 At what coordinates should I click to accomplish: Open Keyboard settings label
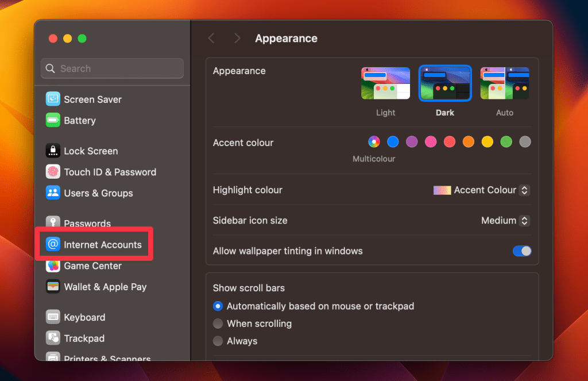pyautogui.click(x=84, y=317)
